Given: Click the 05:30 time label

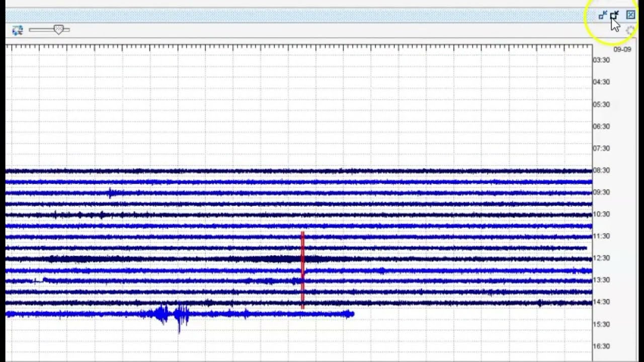Looking at the screenshot, I should pyautogui.click(x=601, y=105).
